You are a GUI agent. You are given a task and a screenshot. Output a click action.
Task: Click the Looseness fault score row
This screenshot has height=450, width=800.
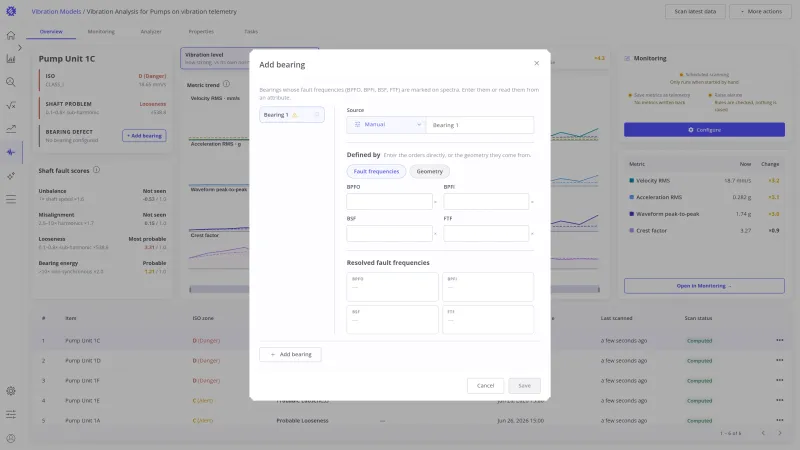click(x=102, y=243)
